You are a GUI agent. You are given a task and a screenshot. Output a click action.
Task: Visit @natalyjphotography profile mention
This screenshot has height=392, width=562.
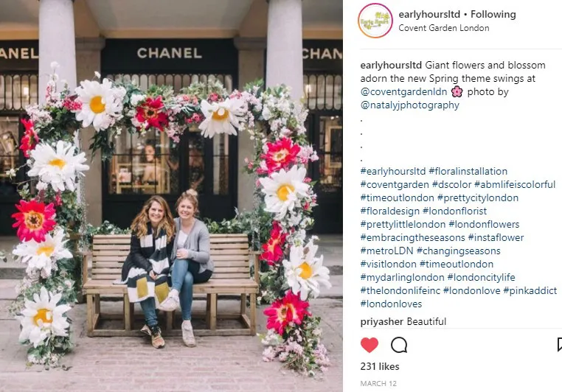[x=409, y=105]
